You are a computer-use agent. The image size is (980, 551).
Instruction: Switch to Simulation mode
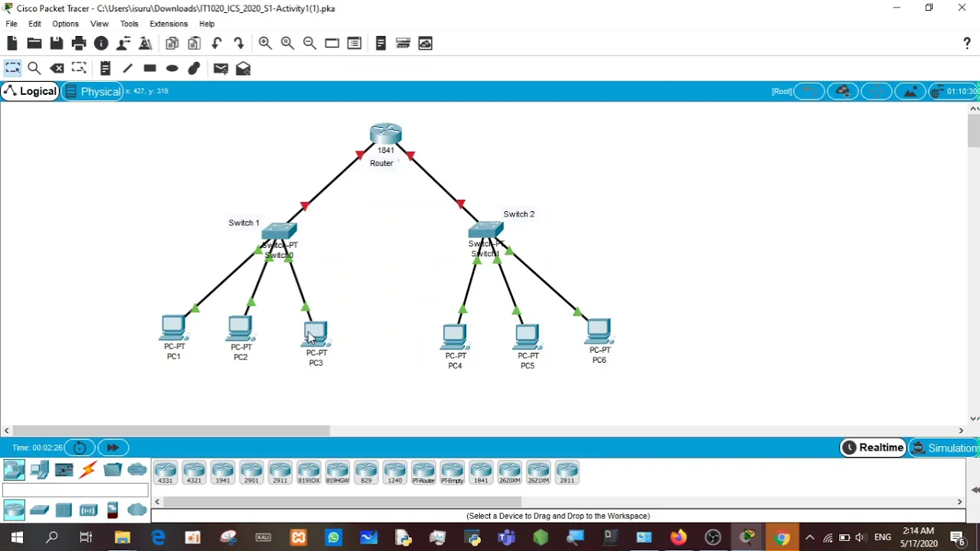tap(944, 448)
